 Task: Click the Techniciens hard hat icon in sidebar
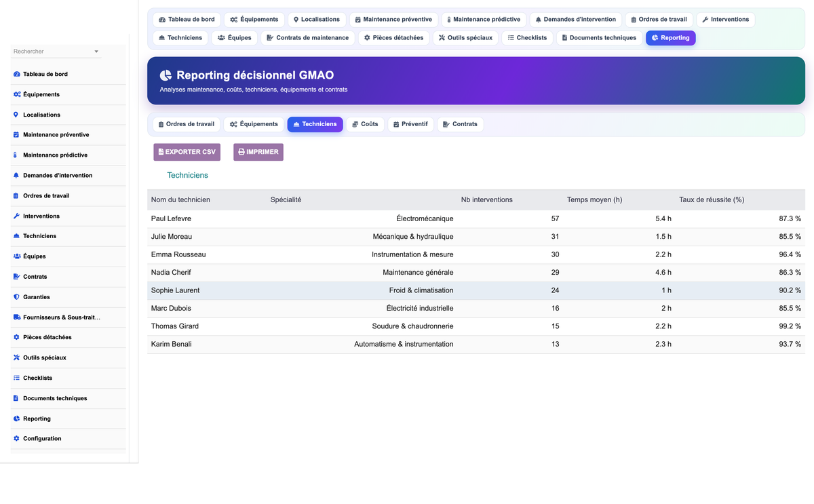16,236
